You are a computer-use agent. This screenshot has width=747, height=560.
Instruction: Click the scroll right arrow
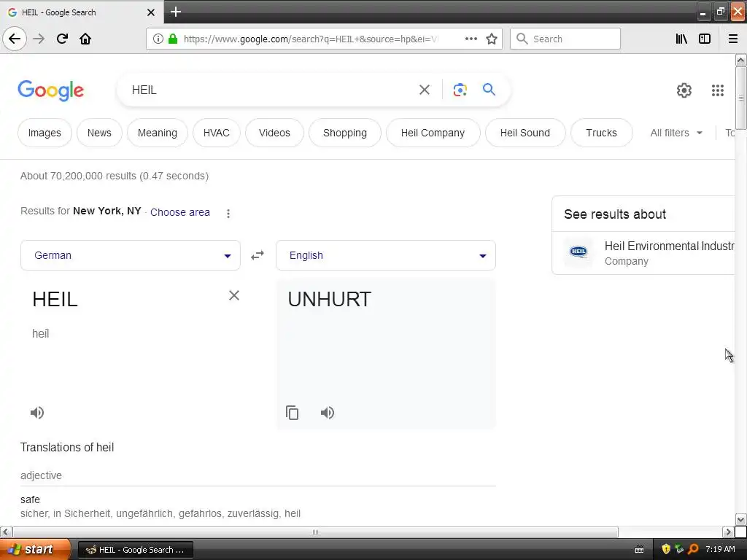[x=728, y=532]
